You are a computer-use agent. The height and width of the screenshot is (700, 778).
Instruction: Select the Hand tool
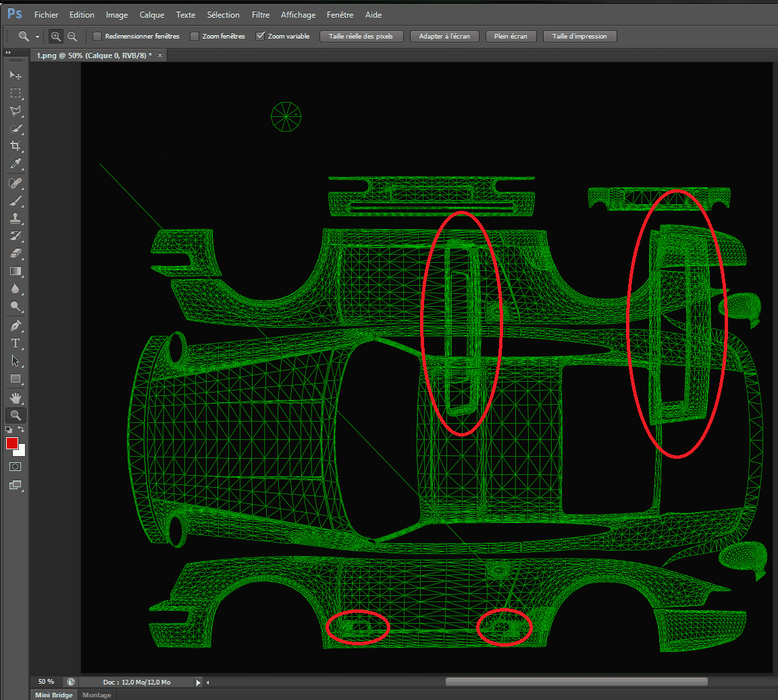pos(16,398)
